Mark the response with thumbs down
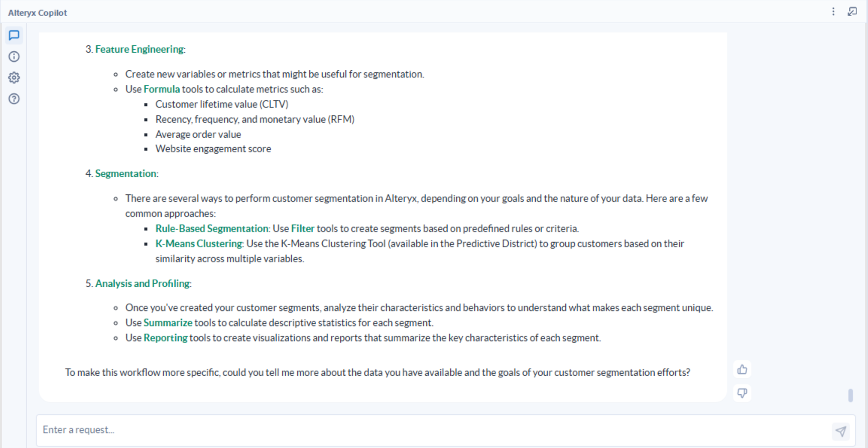Image resolution: width=868 pixels, height=448 pixels. pos(742,393)
